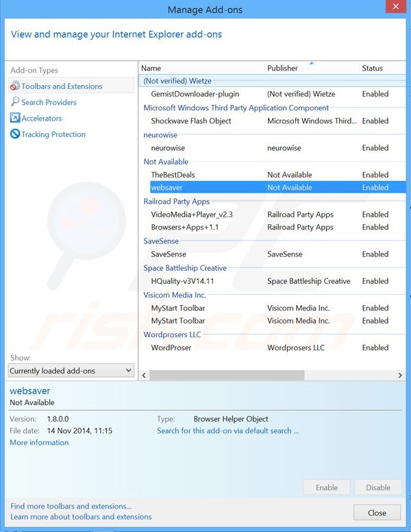Click the horizontal scrollbar left arrow
Screen dimensions: 411x532
tap(144, 375)
